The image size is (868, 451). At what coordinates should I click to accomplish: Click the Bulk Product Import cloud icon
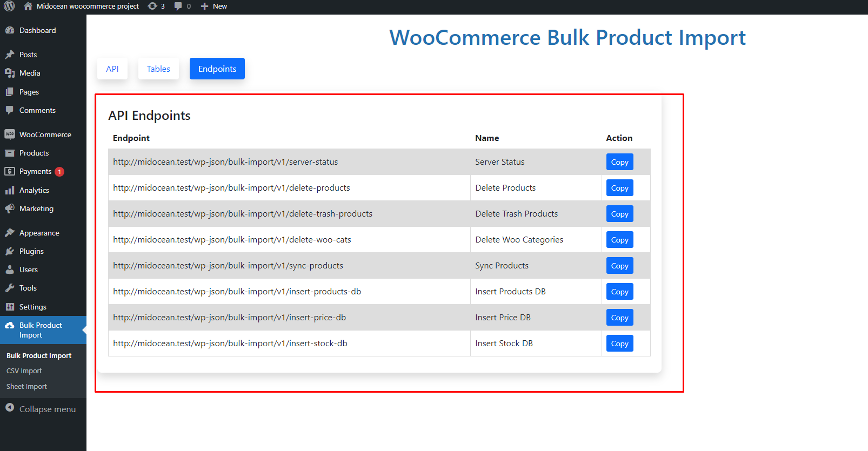pos(10,325)
